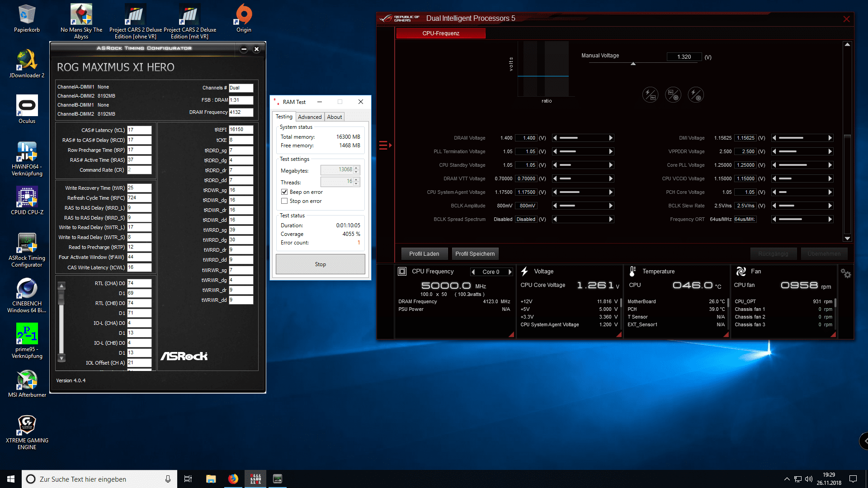This screenshot has height=488, width=868.
Task: Click the third lightning-snowflake voltage mode icon
Action: 696,95
